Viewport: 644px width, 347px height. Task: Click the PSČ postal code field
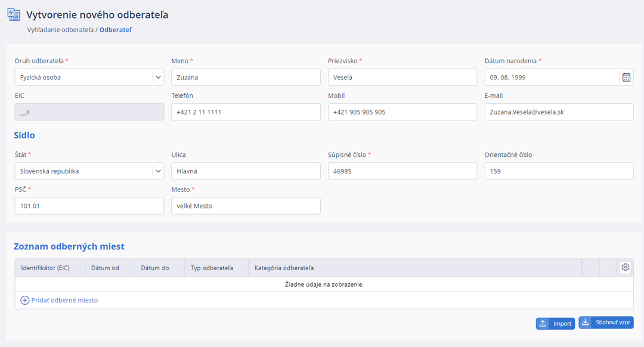[x=89, y=206]
